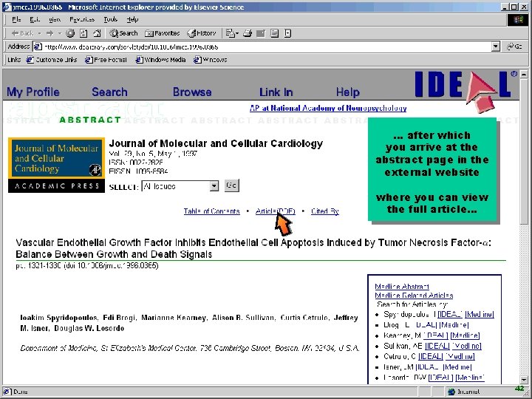
Task: Open the History toolbar button
Action: pyautogui.click(x=202, y=33)
